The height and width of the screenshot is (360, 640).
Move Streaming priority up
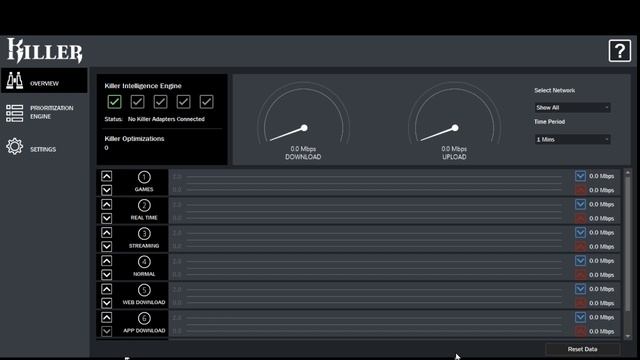point(107,232)
